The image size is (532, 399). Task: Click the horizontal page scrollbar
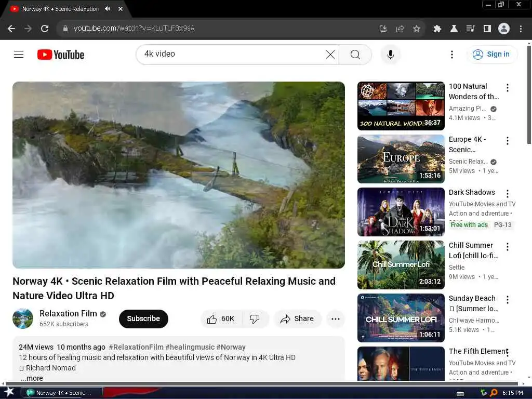coord(262,383)
